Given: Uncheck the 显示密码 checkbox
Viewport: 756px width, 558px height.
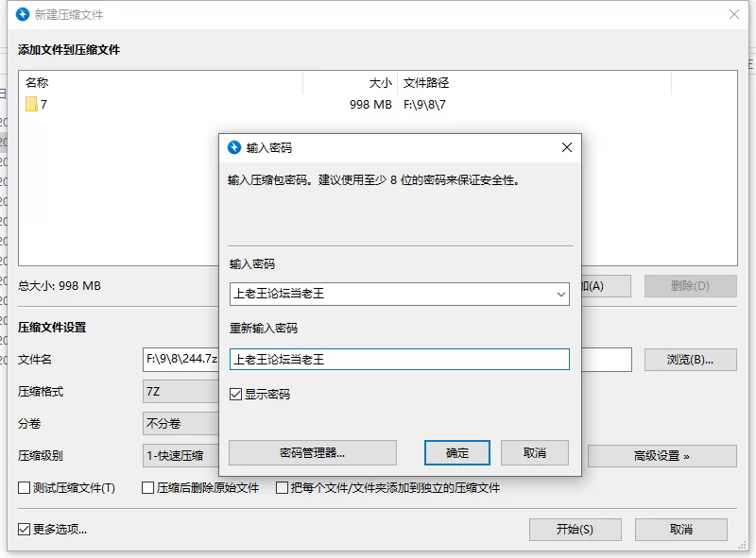Looking at the screenshot, I should tap(235, 395).
